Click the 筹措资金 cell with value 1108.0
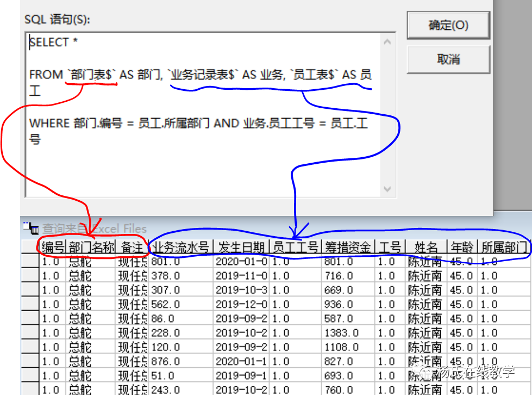Viewport: 532px width, 395px height. click(x=348, y=347)
